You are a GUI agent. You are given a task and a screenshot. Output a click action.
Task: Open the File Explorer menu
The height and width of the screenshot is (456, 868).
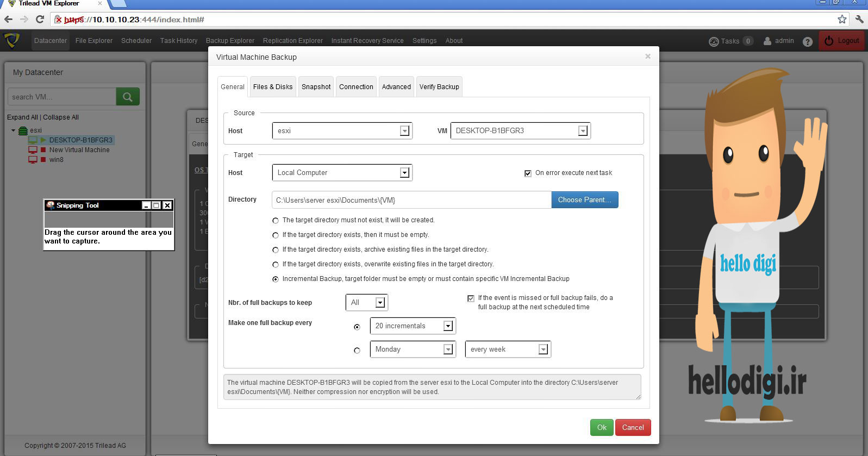coord(94,41)
